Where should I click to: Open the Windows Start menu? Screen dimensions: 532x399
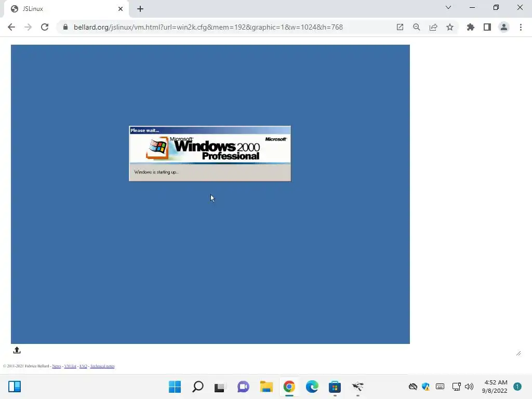[x=175, y=387]
